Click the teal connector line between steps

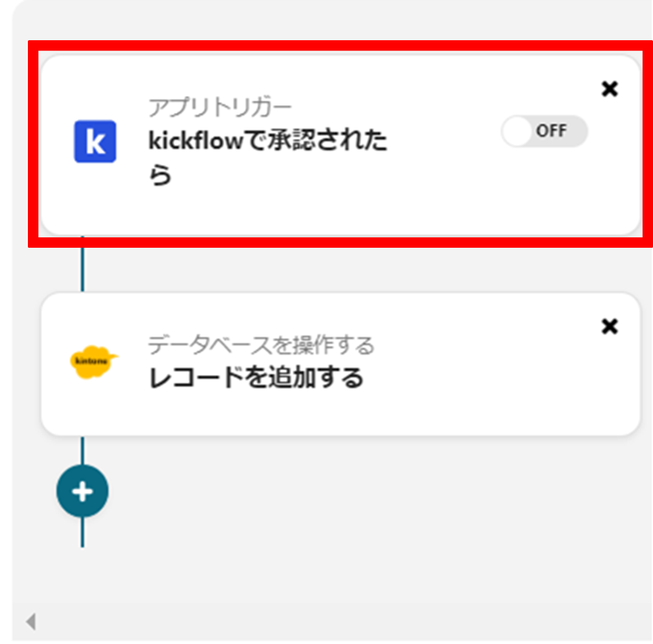pyautogui.click(x=82, y=272)
